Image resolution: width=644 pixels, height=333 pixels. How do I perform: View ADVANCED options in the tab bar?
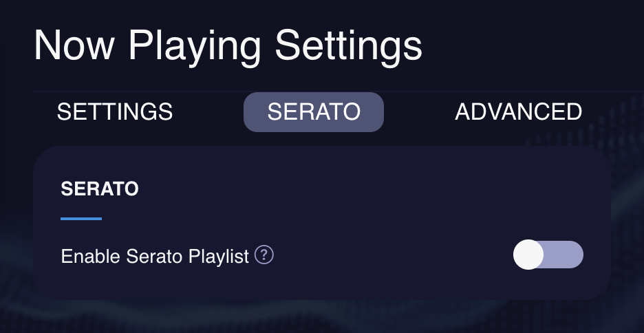point(518,111)
